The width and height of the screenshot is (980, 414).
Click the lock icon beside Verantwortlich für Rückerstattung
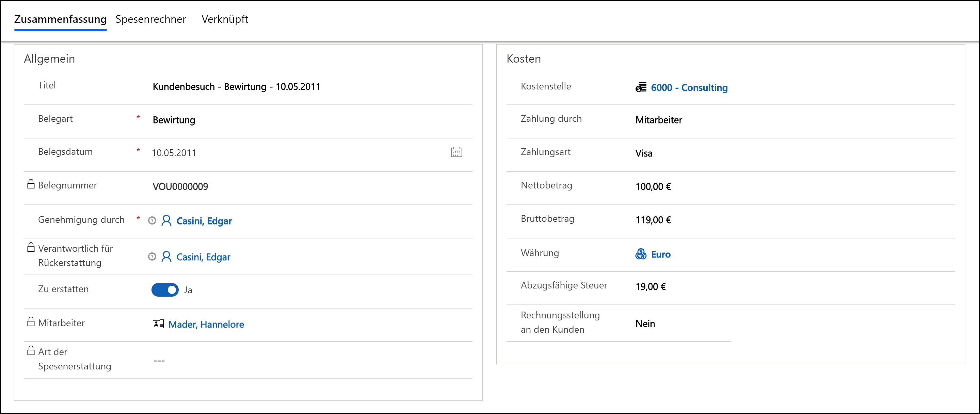click(31, 247)
